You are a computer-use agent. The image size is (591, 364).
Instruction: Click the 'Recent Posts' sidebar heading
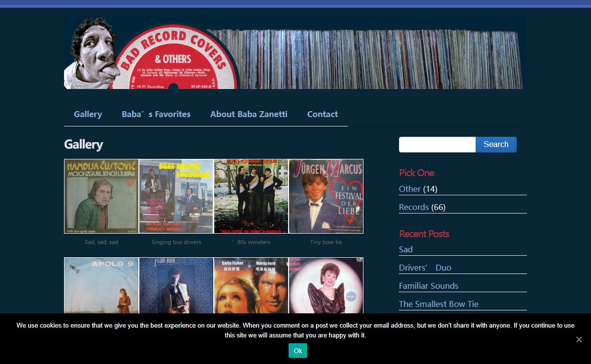point(424,234)
